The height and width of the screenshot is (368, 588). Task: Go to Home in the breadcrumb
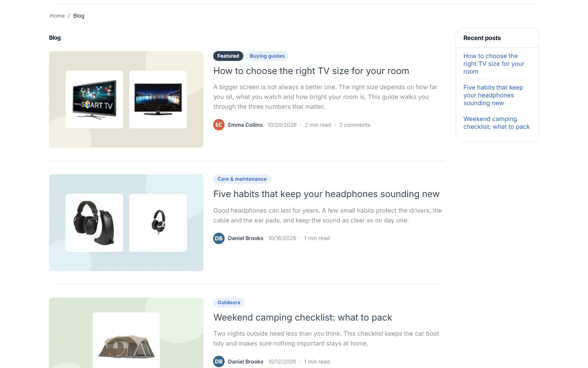(x=57, y=16)
